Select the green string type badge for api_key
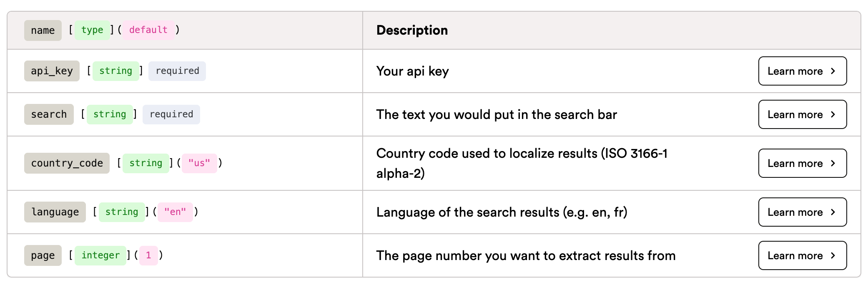Screen dimensions: 868x288 coord(115,71)
